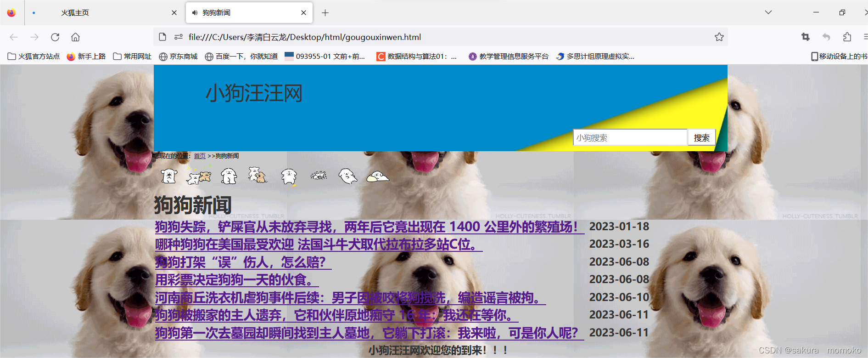This screenshot has width=868, height=358.
Task: Click the 狗狗新闻 page heading
Action: [x=193, y=205]
